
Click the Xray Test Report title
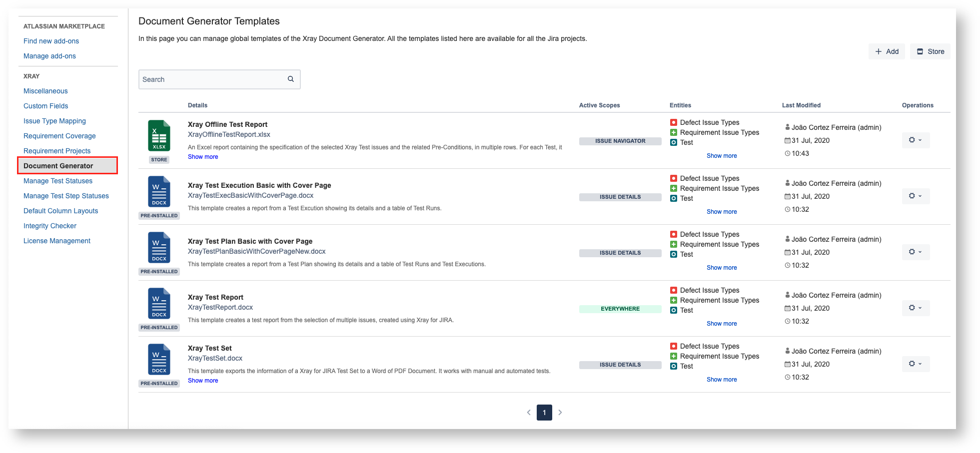coord(215,297)
